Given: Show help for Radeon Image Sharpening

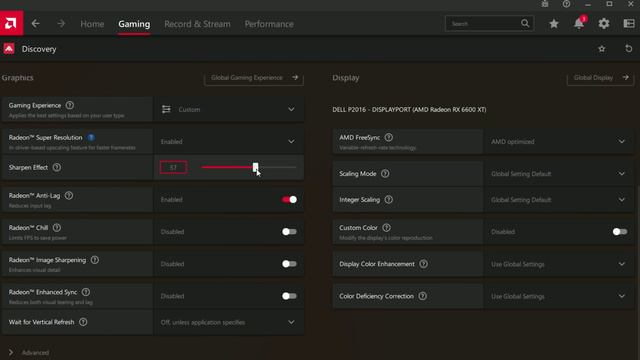Looking at the screenshot, I should [95, 260].
